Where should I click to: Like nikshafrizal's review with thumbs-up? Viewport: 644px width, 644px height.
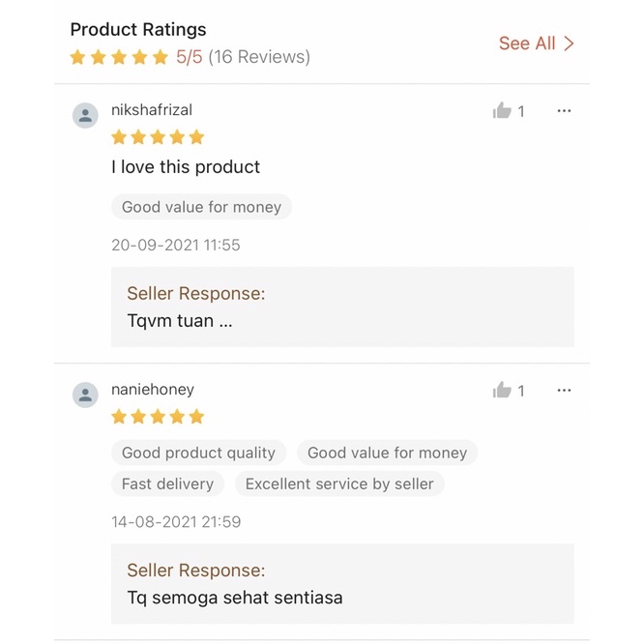click(x=502, y=111)
